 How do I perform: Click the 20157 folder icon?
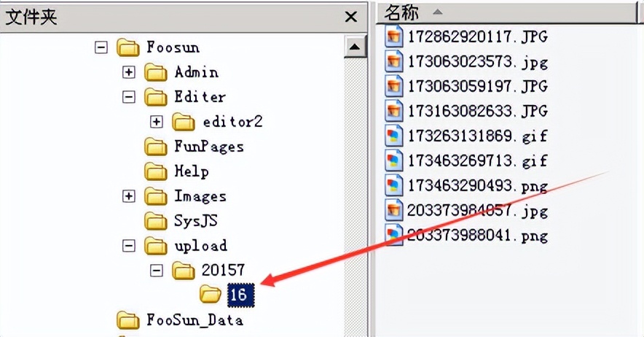coord(183,271)
